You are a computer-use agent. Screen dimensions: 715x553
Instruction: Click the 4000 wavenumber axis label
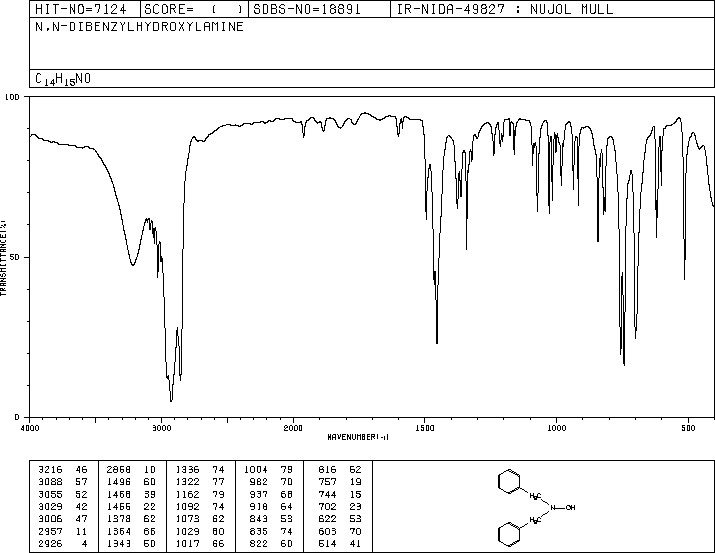(x=30, y=428)
